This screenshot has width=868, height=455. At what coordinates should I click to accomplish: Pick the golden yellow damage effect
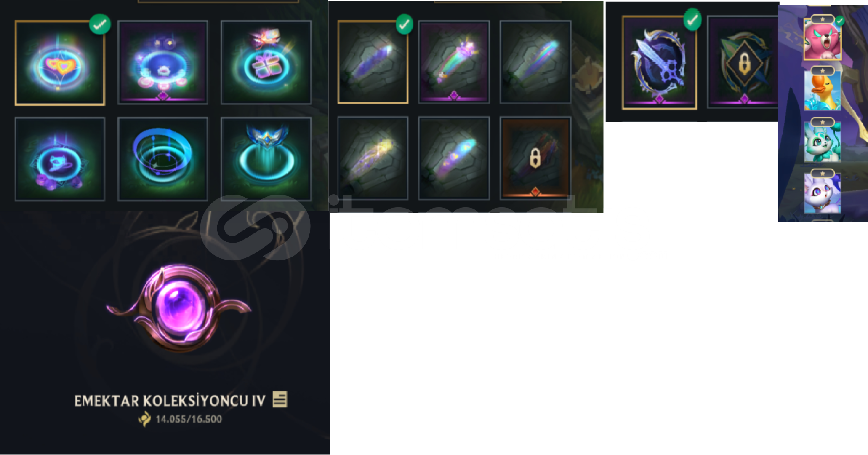click(373, 158)
